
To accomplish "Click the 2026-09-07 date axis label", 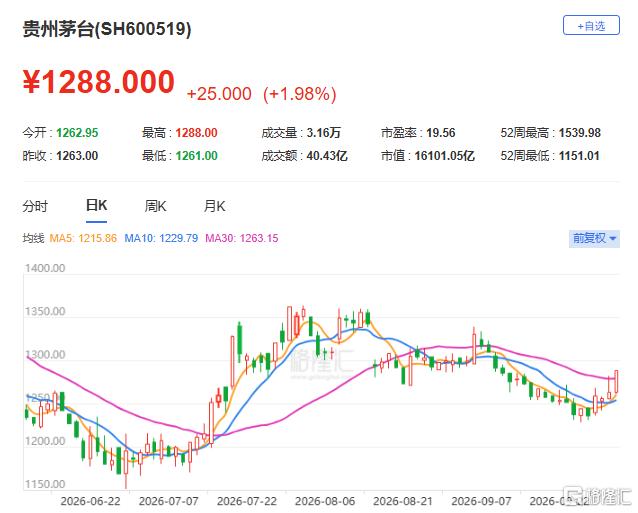I will (x=481, y=501).
